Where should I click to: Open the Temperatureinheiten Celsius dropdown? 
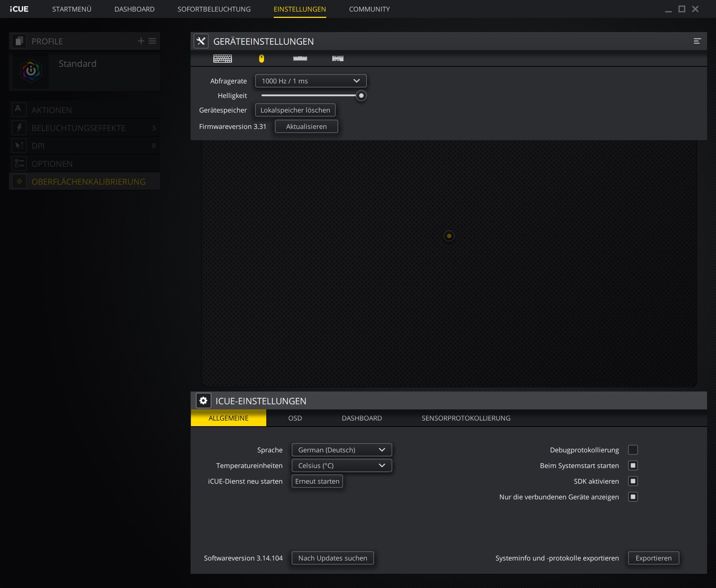point(342,465)
